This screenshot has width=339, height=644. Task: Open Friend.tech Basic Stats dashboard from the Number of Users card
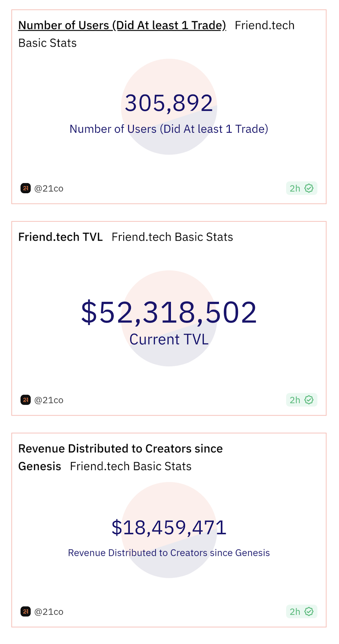(x=264, y=25)
